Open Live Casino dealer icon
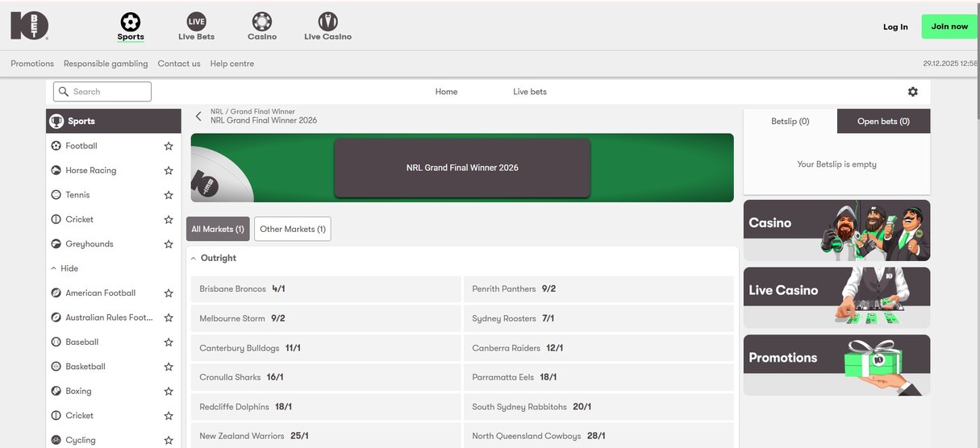Image resolution: width=980 pixels, height=448 pixels. click(x=327, y=21)
